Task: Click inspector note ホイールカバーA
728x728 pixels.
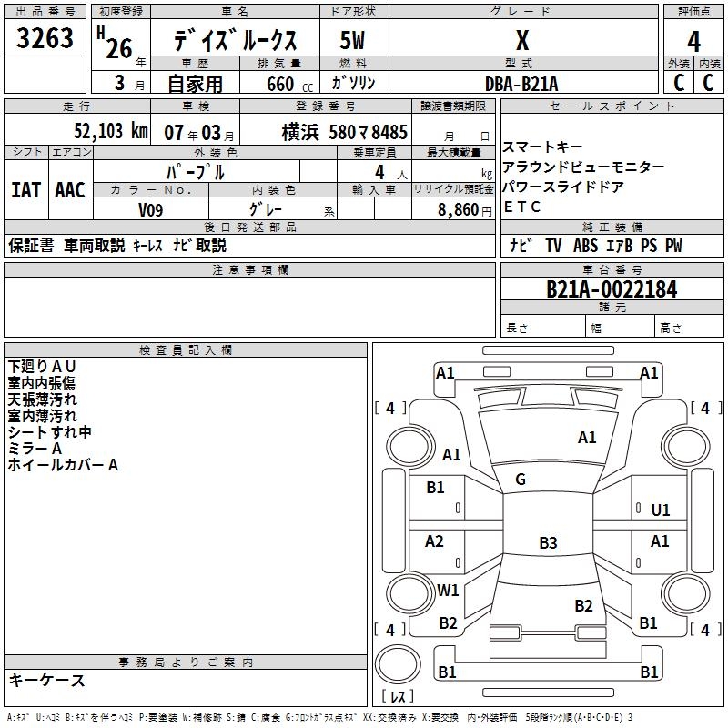Action: (x=63, y=465)
